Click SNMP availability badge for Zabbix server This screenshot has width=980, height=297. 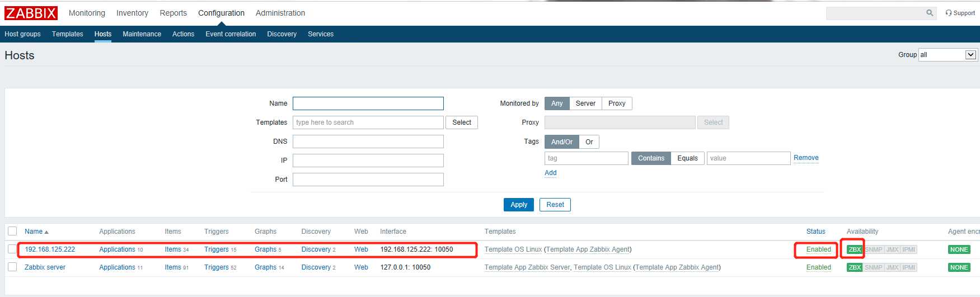[874, 267]
